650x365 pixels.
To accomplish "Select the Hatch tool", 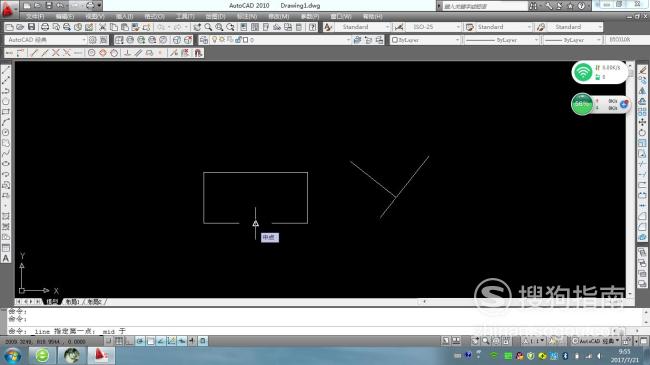I will coord(6,216).
